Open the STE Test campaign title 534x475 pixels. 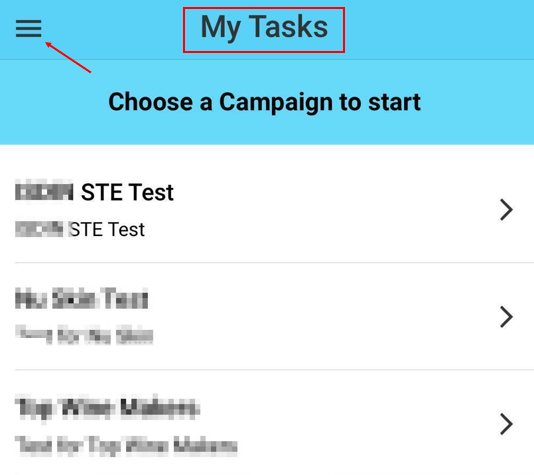(x=127, y=192)
